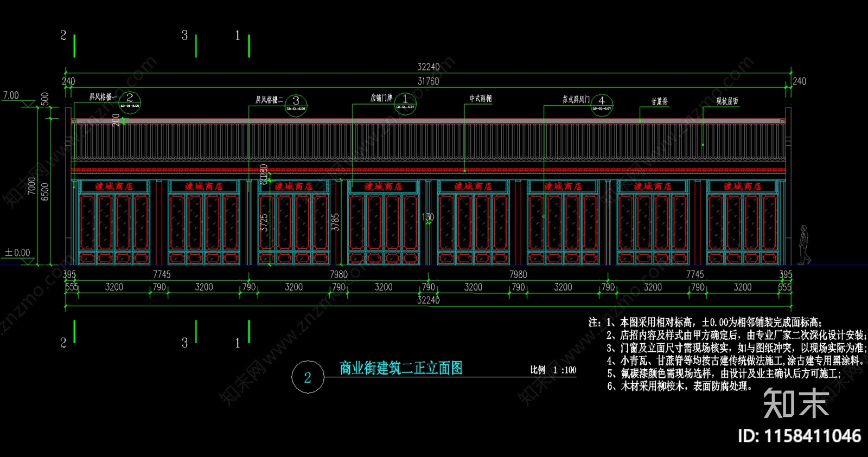Click the 31760 overall dimension text
Image resolution: width=868 pixels, height=457 pixels.
(x=428, y=81)
